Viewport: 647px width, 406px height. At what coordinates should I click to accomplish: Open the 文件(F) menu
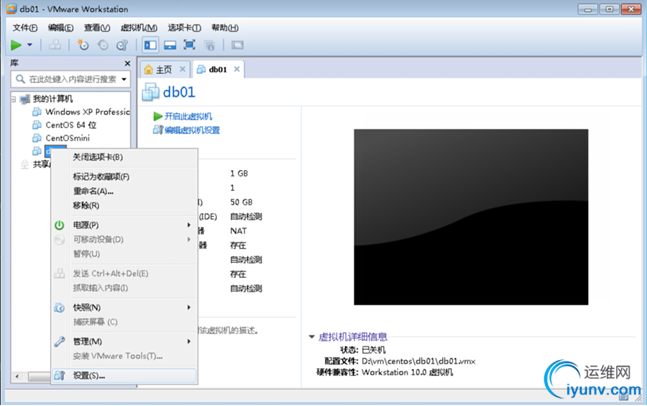point(25,28)
